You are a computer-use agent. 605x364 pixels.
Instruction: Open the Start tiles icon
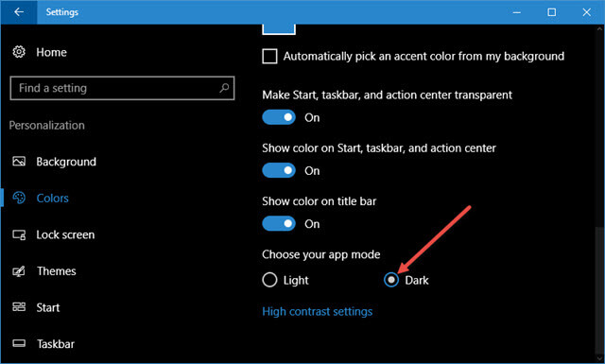[x=19, y=307]
